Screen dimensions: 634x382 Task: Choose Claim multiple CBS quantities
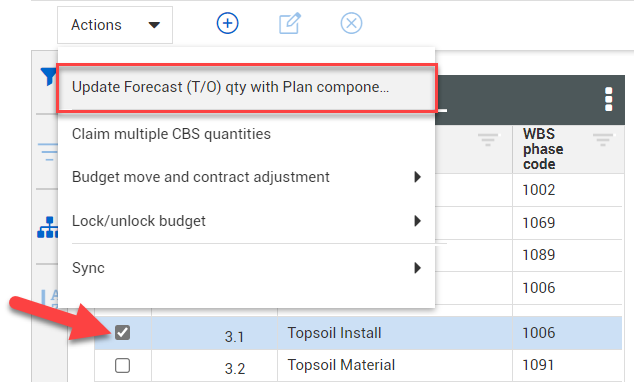(x=171, y=134)
